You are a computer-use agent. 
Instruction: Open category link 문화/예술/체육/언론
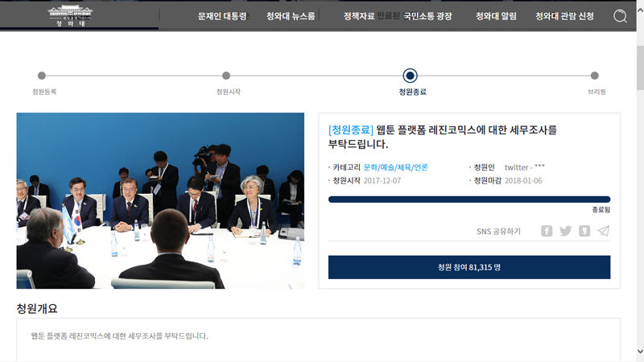(395, 167)
